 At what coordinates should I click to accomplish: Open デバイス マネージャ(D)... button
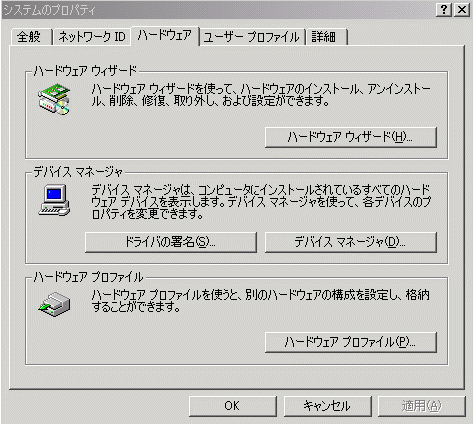point(351,242)
